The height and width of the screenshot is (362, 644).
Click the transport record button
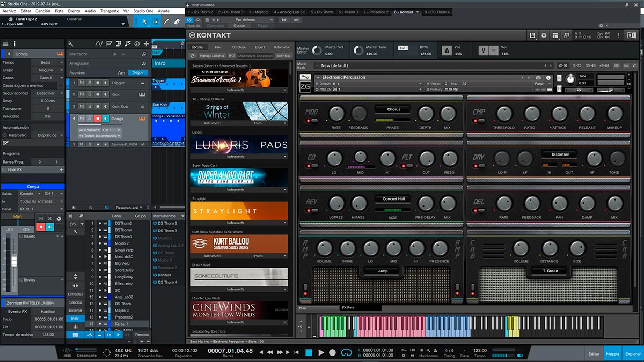333,352
